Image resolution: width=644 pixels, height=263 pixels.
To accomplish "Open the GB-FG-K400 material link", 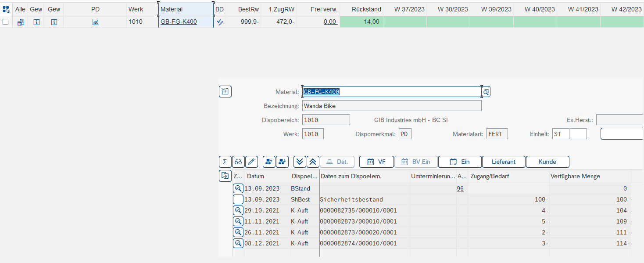I will click(x=179, y=22).
